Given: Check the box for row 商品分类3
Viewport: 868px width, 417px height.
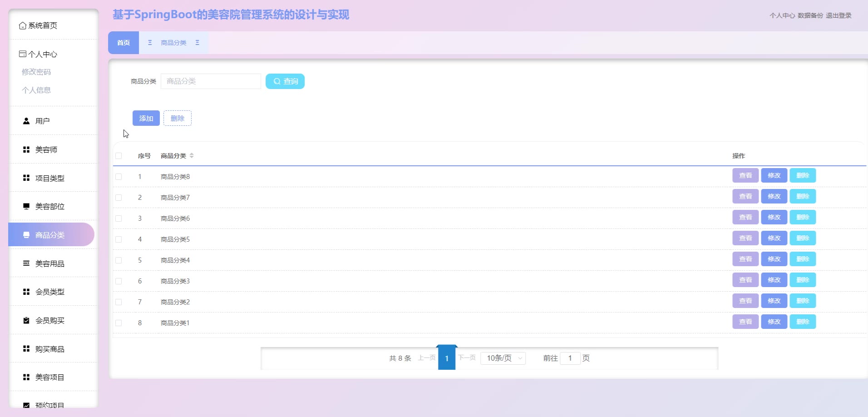Looking at the screenshot, I should 118,281.
